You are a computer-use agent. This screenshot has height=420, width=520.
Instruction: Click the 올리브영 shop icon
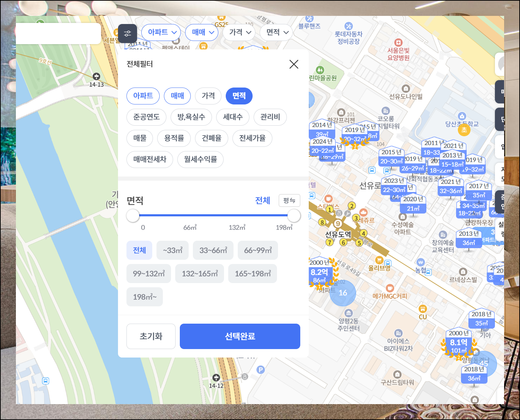[x=379, y=260]
